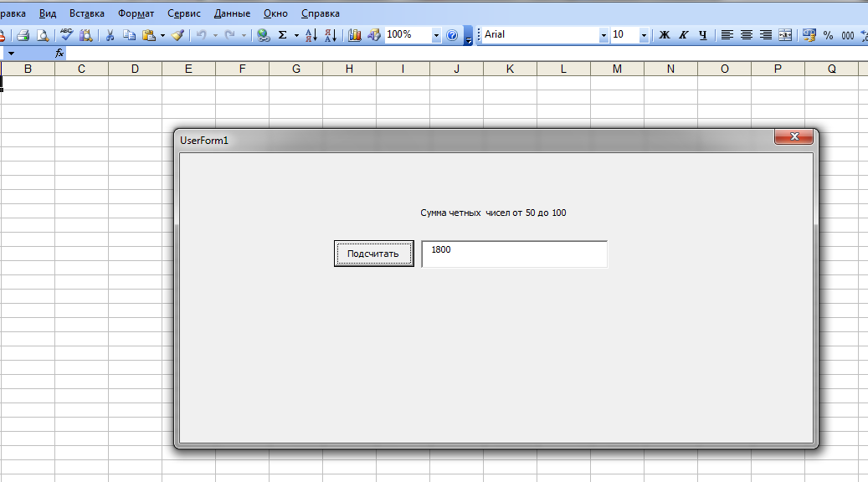Open the Chart Wizard

(x=355, y=35)
